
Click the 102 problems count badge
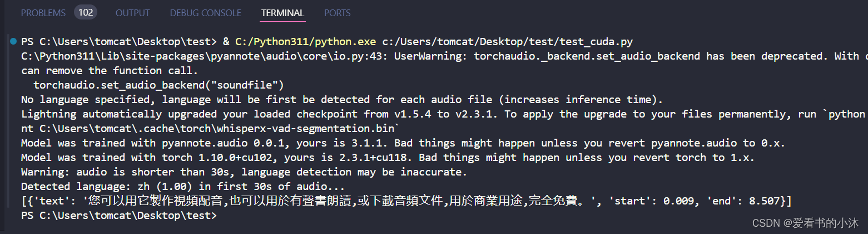(86, 12)
